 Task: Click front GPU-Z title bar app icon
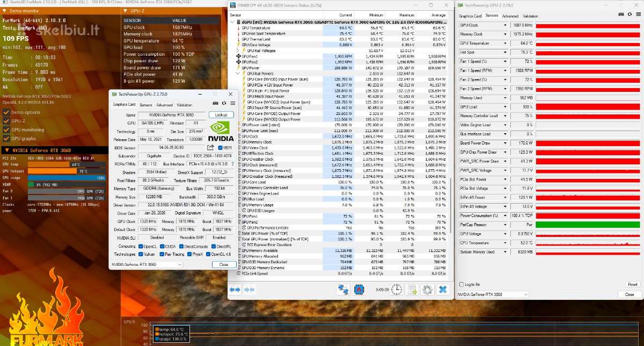pyautogui.click(x=114, y=94)
